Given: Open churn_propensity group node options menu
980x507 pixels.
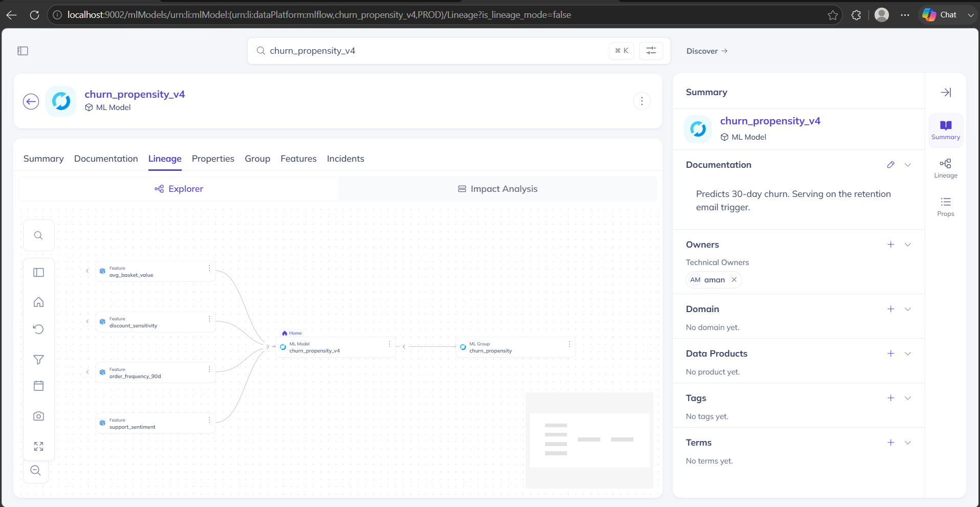Looking at the screenshot, I should [570, 344].
